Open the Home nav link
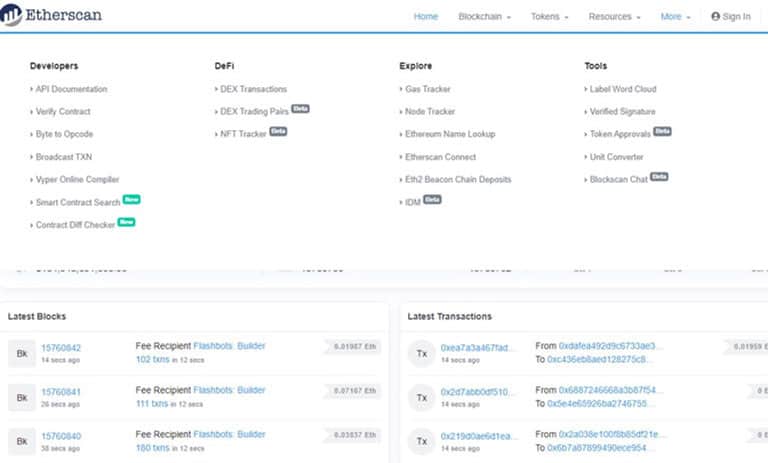 coord(426,16)
